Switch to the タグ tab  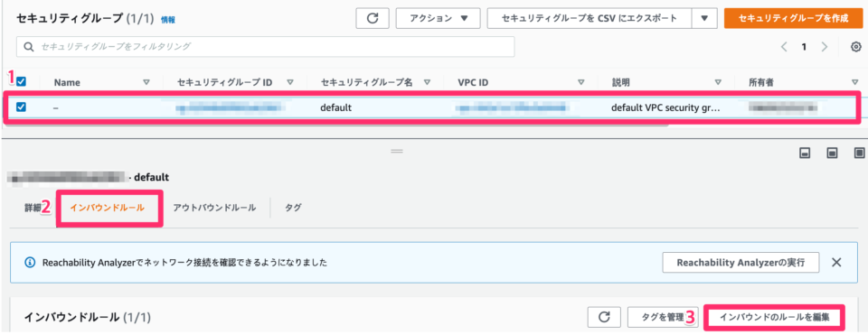293,208
